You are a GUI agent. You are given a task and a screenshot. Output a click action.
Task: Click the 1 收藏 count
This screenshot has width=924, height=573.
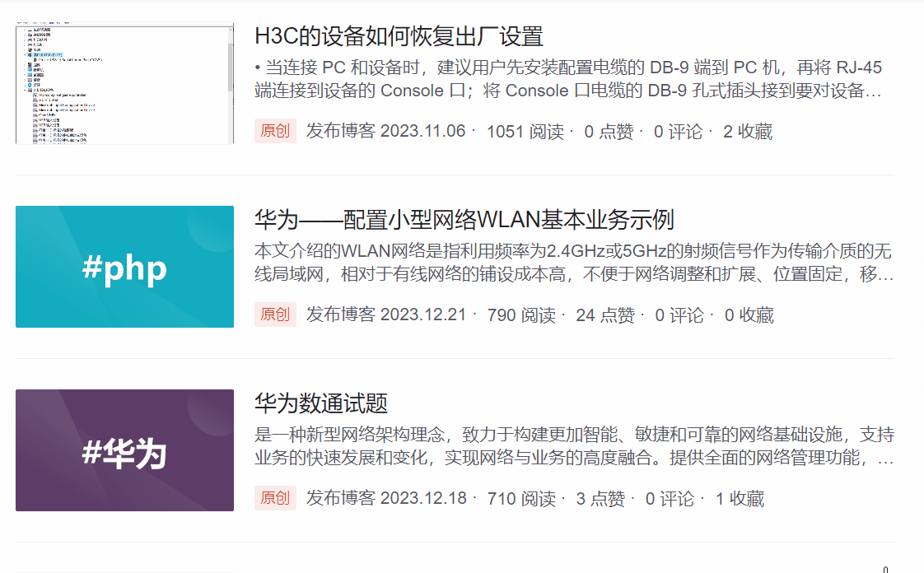point(740,499)
